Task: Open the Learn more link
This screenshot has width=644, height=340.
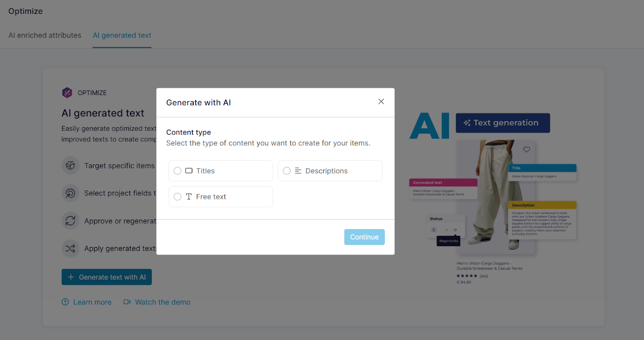Action: 92,302
